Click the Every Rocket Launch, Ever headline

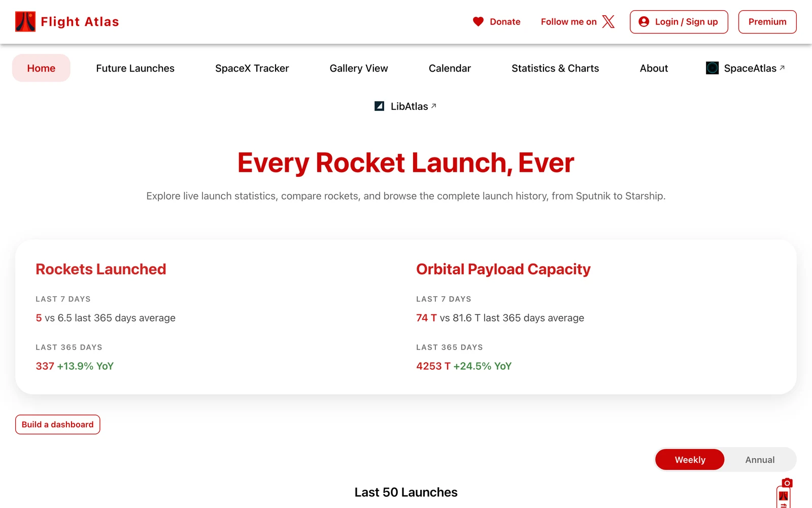pyautogui.click(x=406, y=163)
